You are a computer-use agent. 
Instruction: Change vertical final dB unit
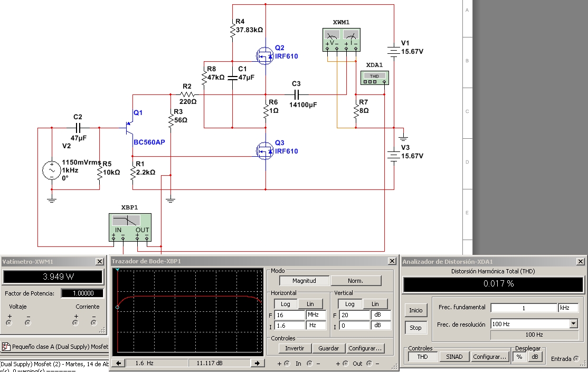tap(380, 315)
